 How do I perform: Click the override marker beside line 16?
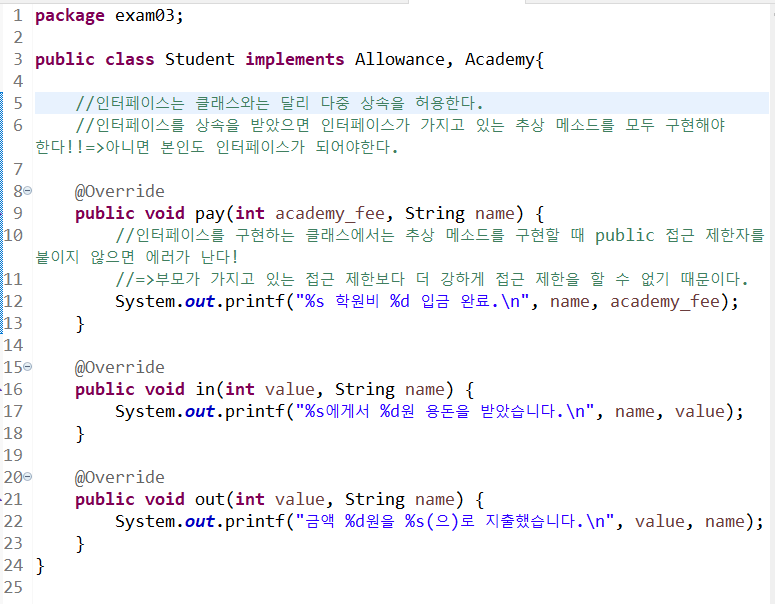[x=1, y=389]
